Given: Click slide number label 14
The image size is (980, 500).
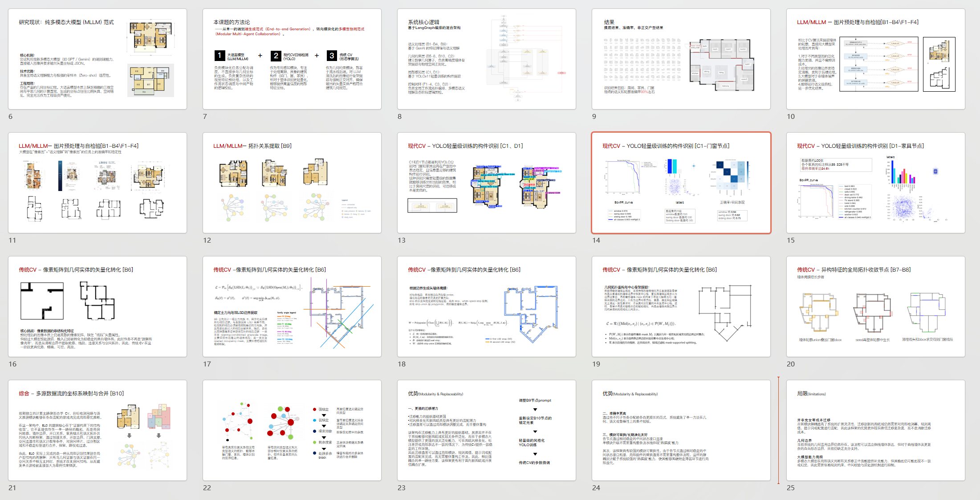Looking at the screenshot, I should (596, 240).
